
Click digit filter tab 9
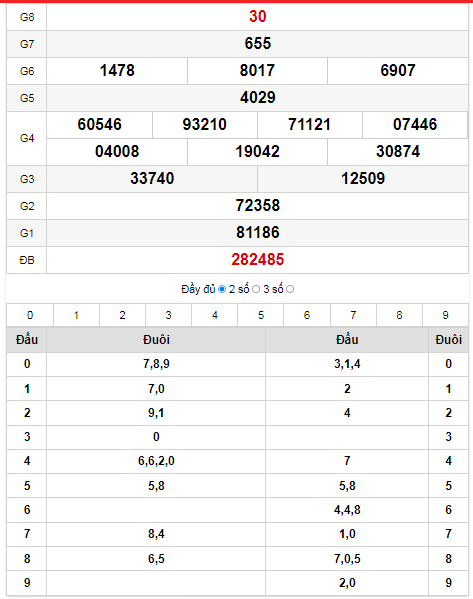coord(445,315)
